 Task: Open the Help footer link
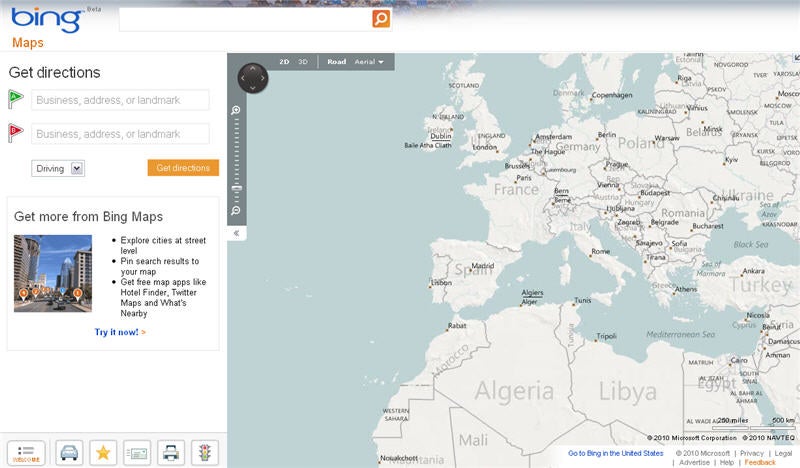(727, 462)
